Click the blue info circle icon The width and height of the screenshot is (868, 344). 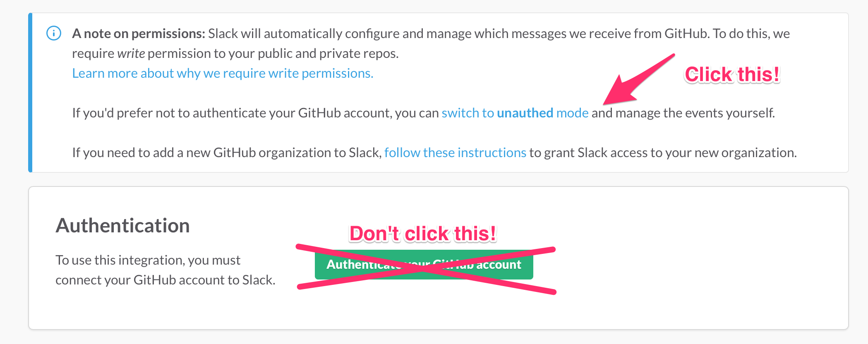point(54,33)
